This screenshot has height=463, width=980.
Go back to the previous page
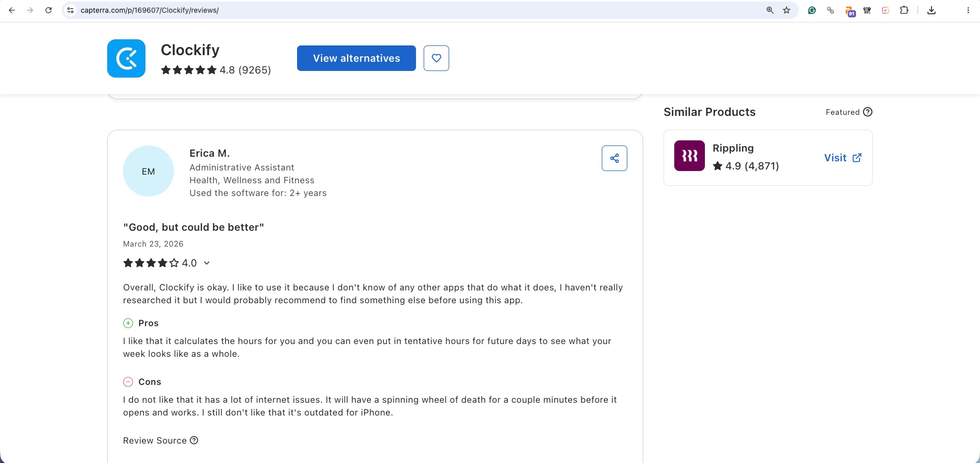12,10
